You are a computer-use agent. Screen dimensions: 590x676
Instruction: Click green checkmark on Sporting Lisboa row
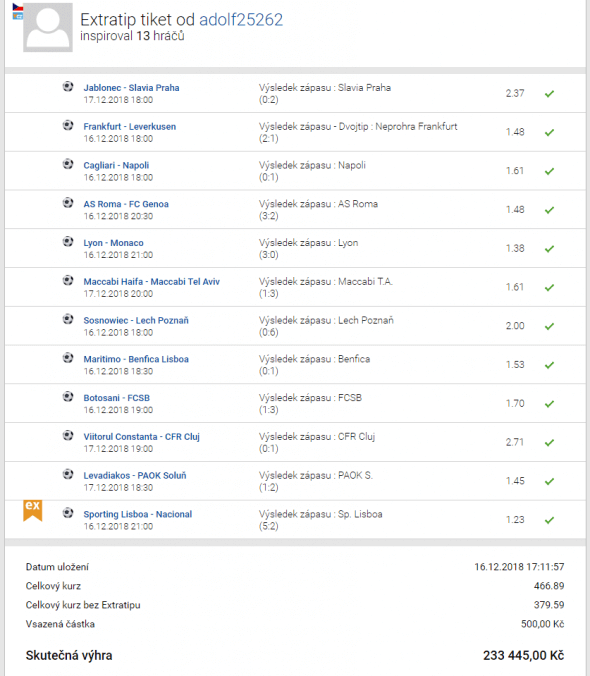coord(549,520)
